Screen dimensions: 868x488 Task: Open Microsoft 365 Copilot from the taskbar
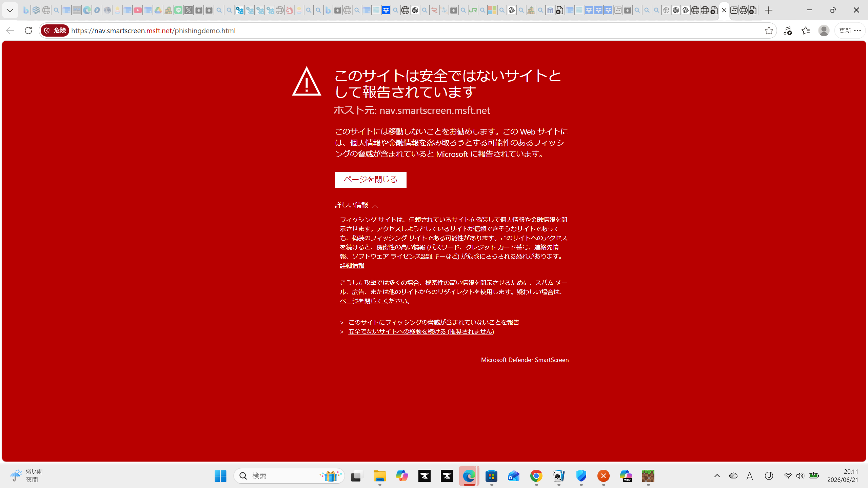coord(626,476)
